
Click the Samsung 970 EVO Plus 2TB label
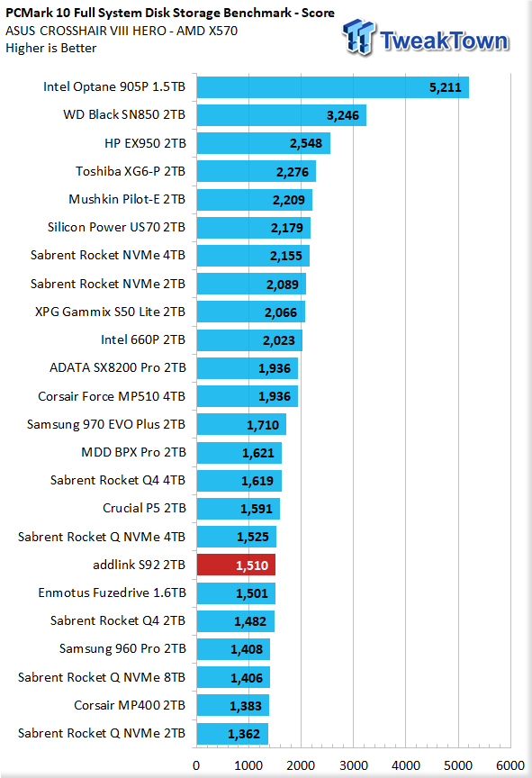[106, 424]
